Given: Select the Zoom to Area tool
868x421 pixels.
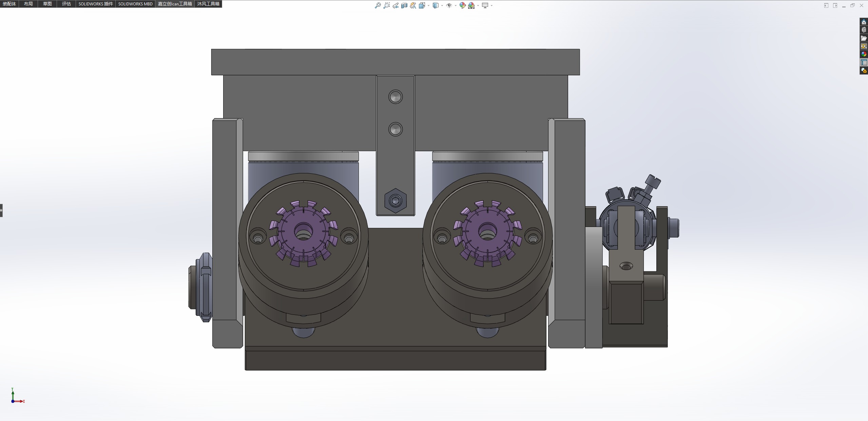Looking at the screenshot, I should (386, 5).
